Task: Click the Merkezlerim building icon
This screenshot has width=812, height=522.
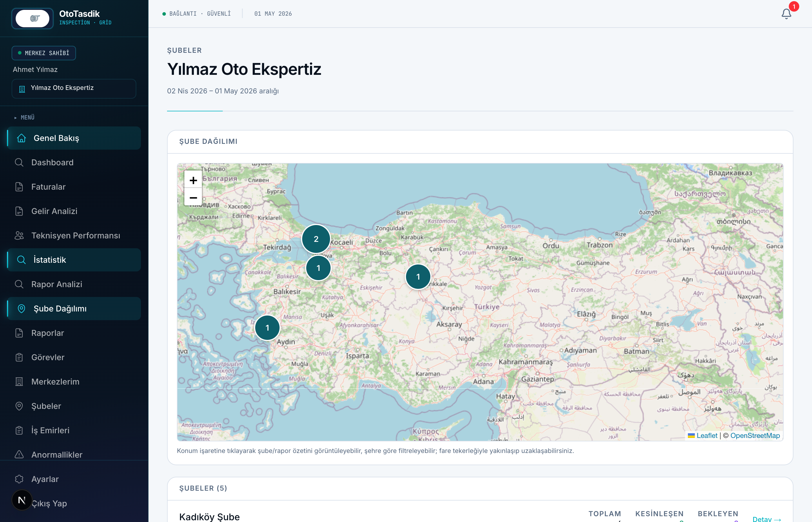Action: click(19, 382)
